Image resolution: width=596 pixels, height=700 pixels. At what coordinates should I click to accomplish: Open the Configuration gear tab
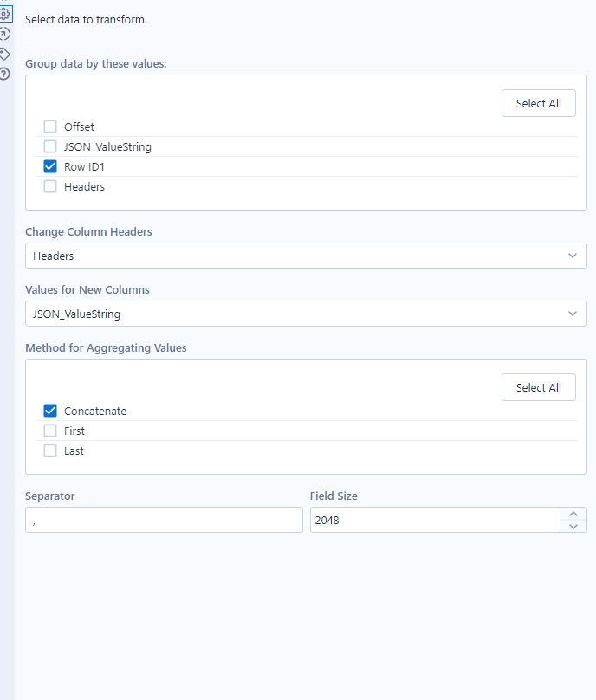point(5,14)
